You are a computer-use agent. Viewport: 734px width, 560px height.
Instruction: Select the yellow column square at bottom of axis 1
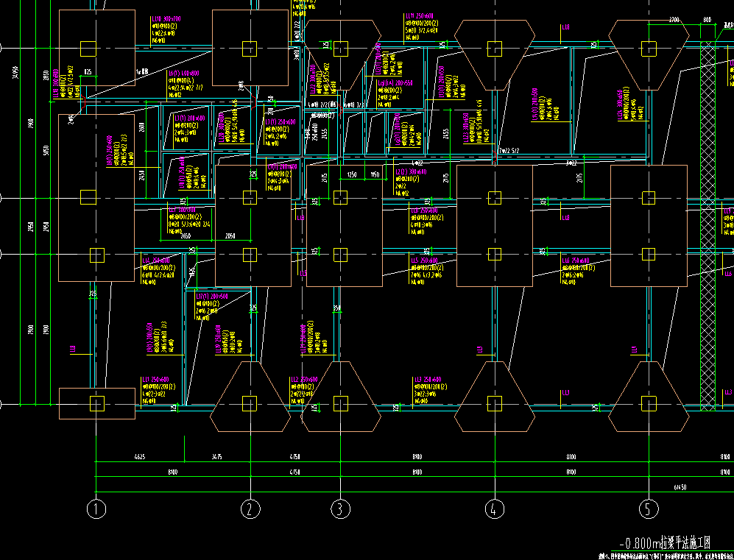coord(96,403)
